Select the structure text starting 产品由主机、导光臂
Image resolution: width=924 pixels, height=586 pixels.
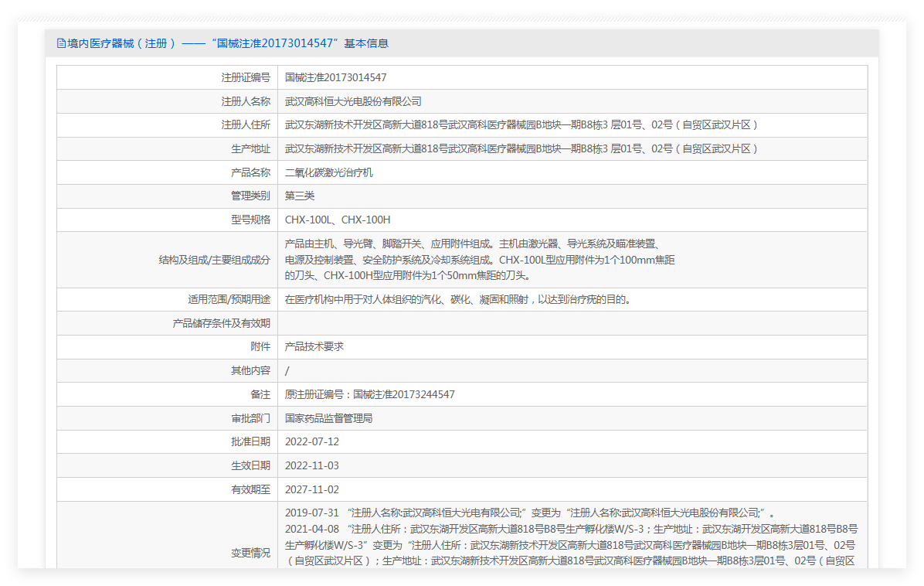pos(480,260)
